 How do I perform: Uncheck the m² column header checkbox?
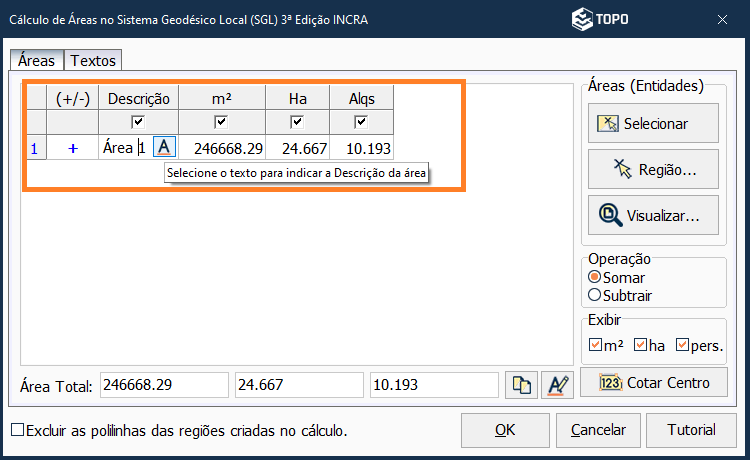tap(222, 122)
